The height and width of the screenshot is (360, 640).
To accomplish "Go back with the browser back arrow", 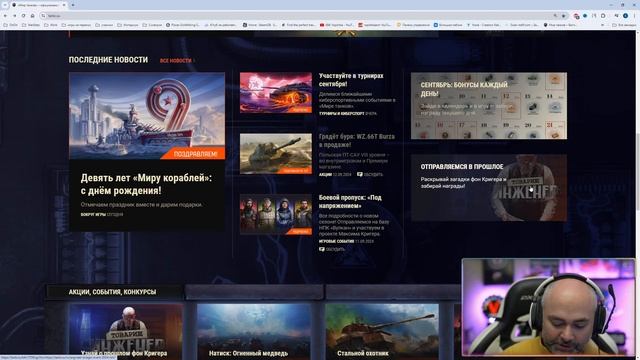I will pos(5,16).
